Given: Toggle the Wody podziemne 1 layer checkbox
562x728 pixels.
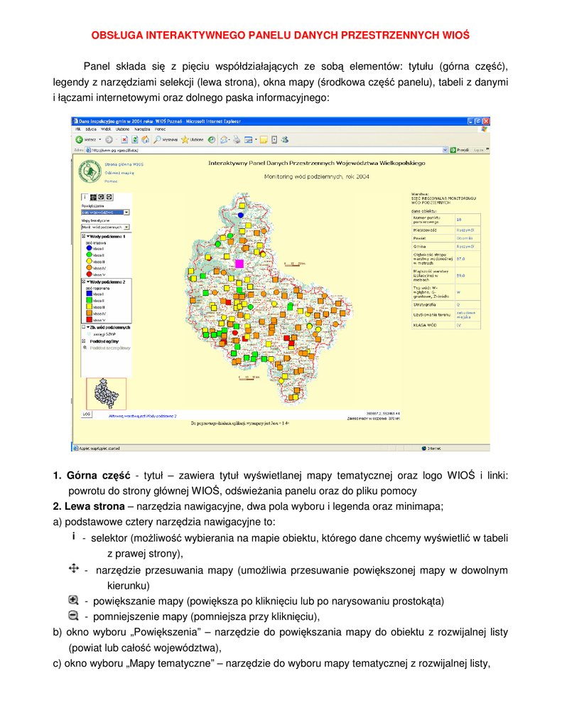Looking at the screenshot, I should point(83,236).
